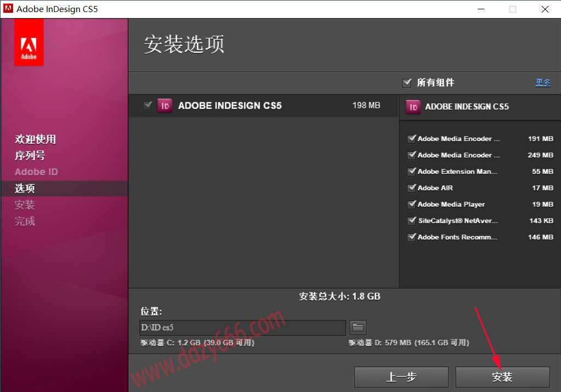Click the 55 MB size value
561x392 pixels.
[x=542, y=172]
